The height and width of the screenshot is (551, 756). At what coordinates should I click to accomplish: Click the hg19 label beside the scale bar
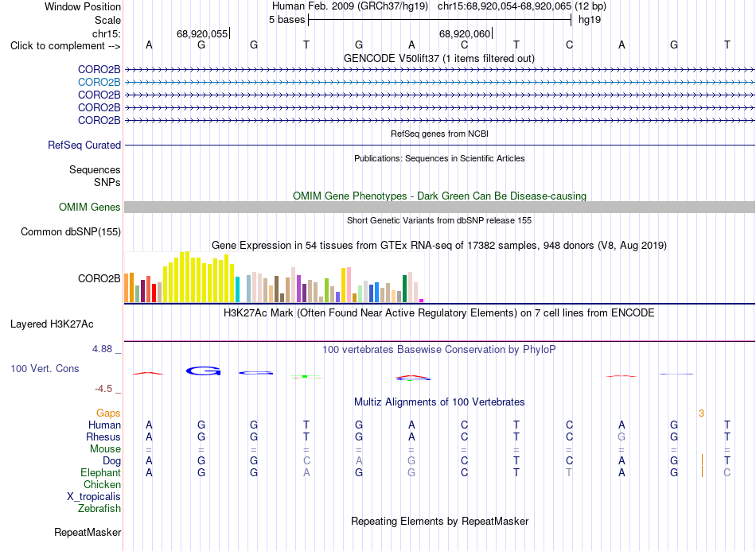pyautogui.click(x=590, y=20)
